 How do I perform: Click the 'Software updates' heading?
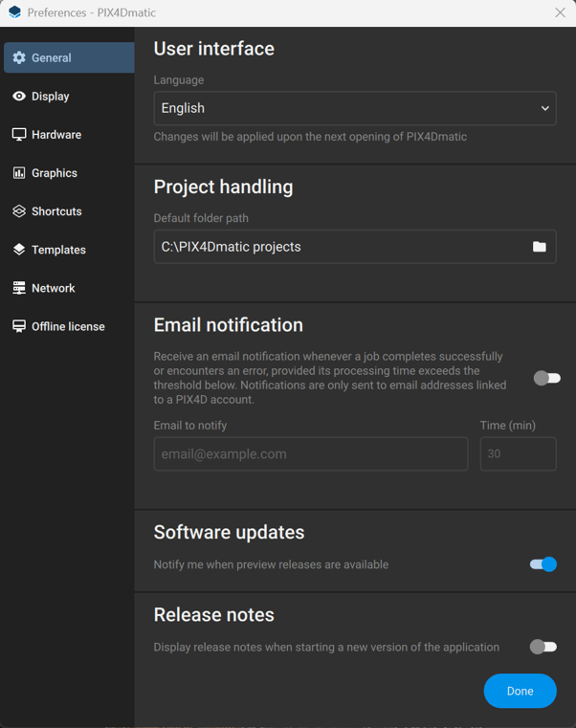(229, 533)
